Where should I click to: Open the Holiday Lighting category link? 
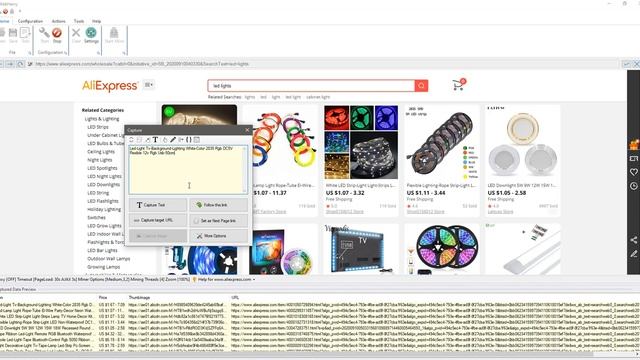pos(104,209)
